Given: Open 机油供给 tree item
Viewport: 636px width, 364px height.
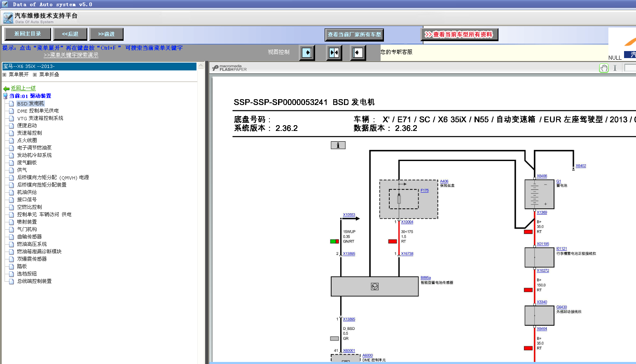Looking at the screenshot, I should click(x=27, y=192).
